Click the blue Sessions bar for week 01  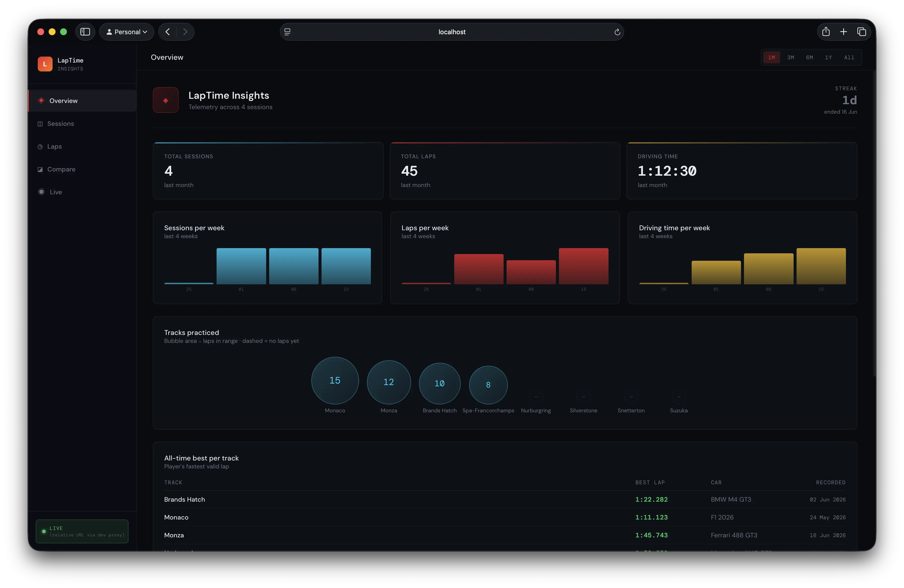click(x=241, y=266)
